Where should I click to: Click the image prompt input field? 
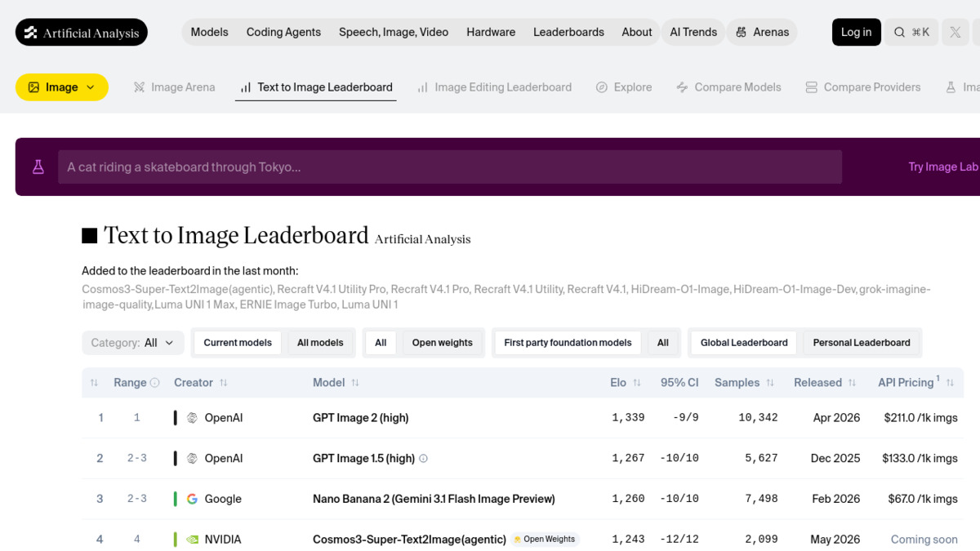click(x=450, y=167)
